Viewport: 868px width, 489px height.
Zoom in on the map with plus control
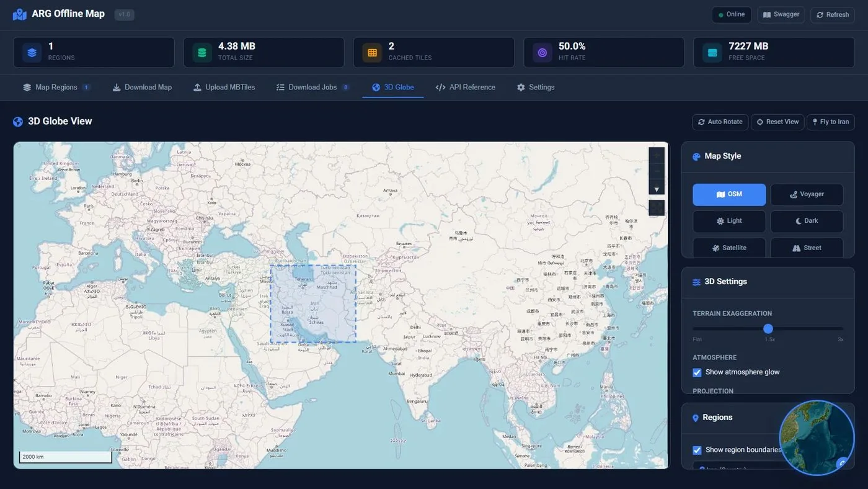tap(657, 155)
